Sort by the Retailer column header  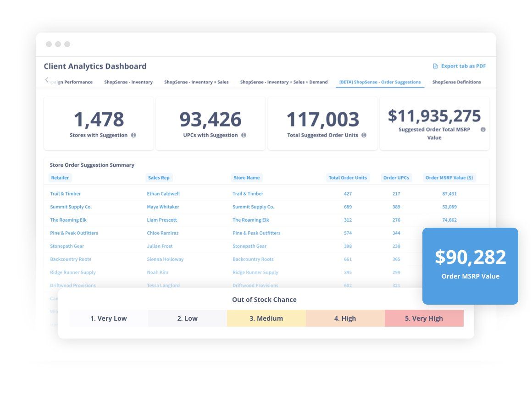click(60, 178)
